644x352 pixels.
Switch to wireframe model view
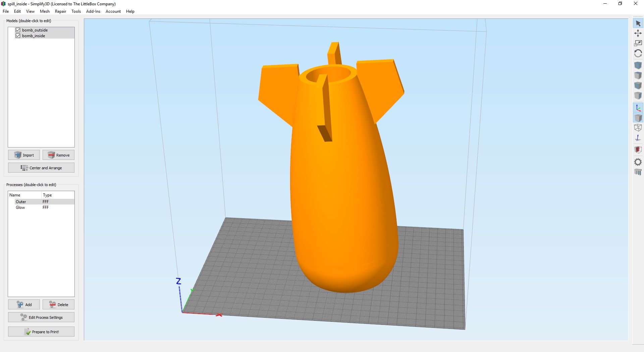638,128
